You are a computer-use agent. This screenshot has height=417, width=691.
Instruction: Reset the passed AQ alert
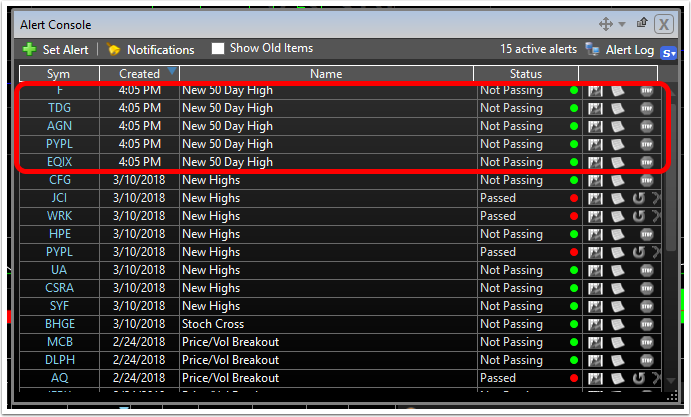pos(639,378)
